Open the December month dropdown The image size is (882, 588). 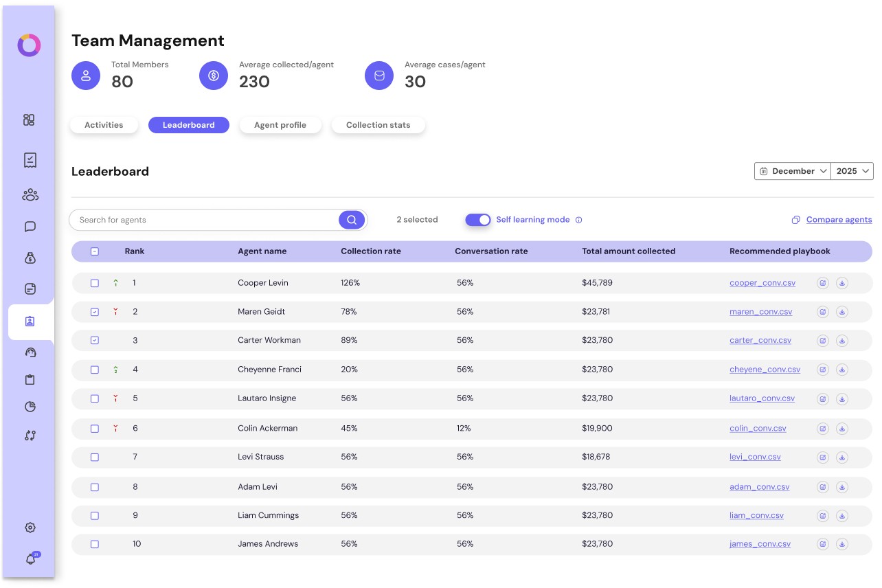tap(793, 171)
